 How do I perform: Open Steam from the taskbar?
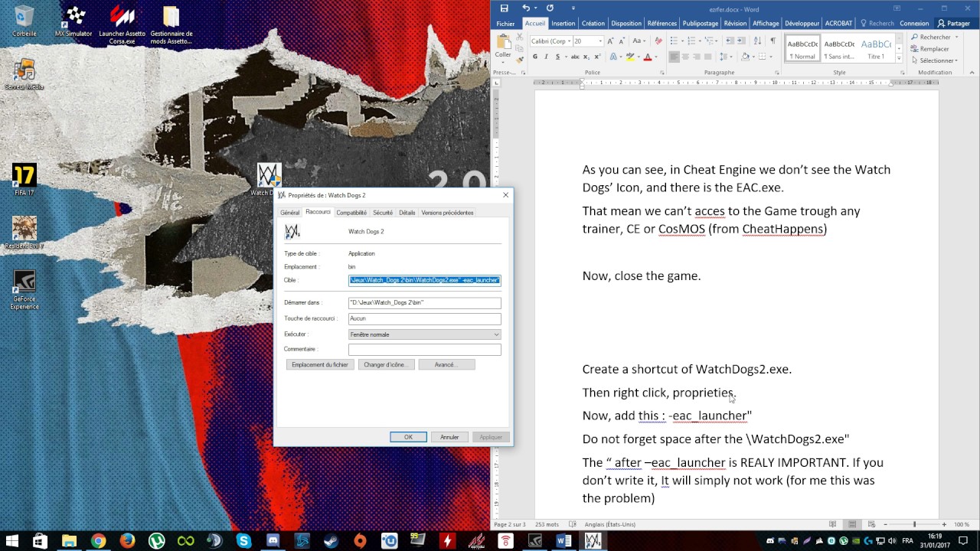pos(331,541)
